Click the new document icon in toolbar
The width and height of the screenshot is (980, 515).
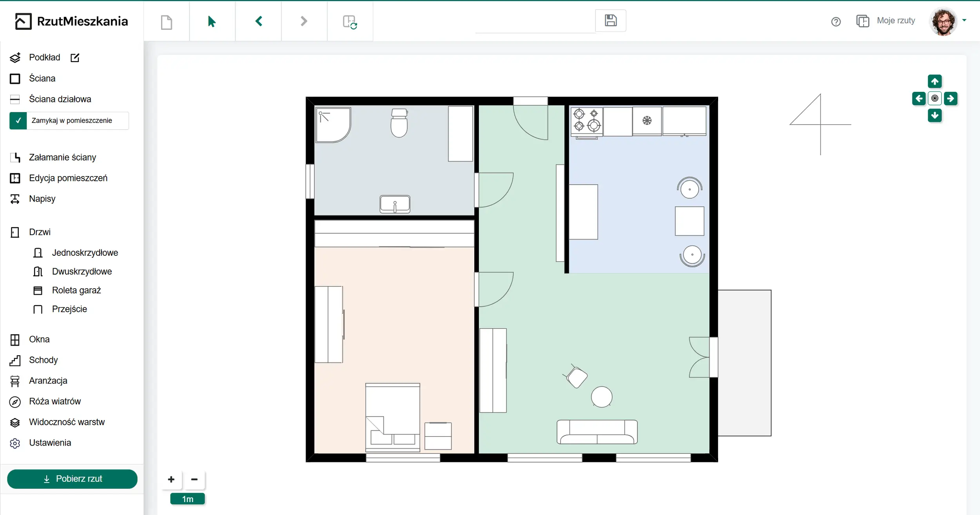(x=167, y=22)
